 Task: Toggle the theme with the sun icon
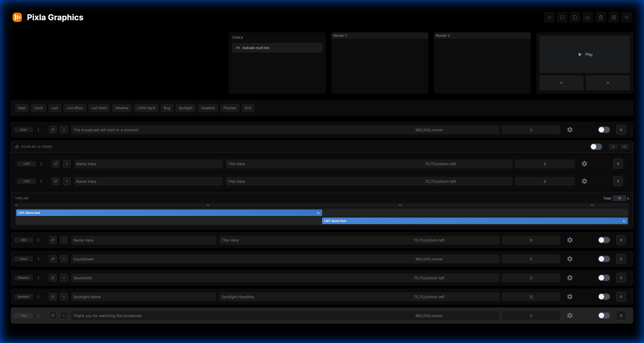coord(627,17)
